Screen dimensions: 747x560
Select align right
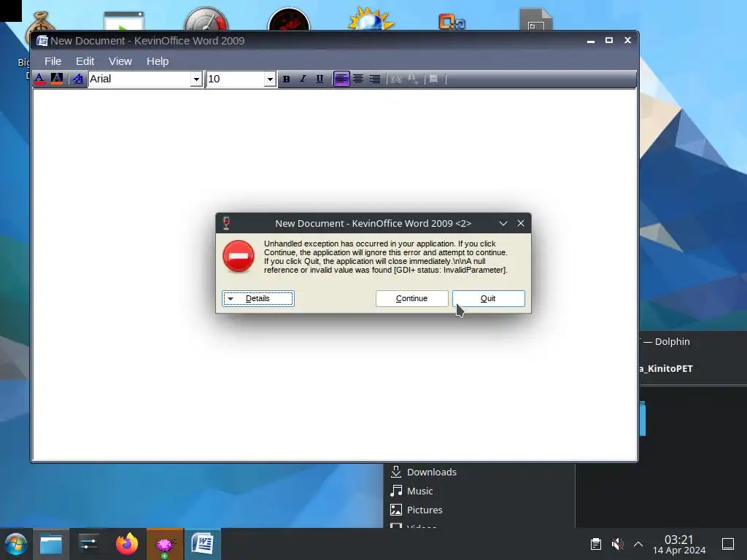375,79
